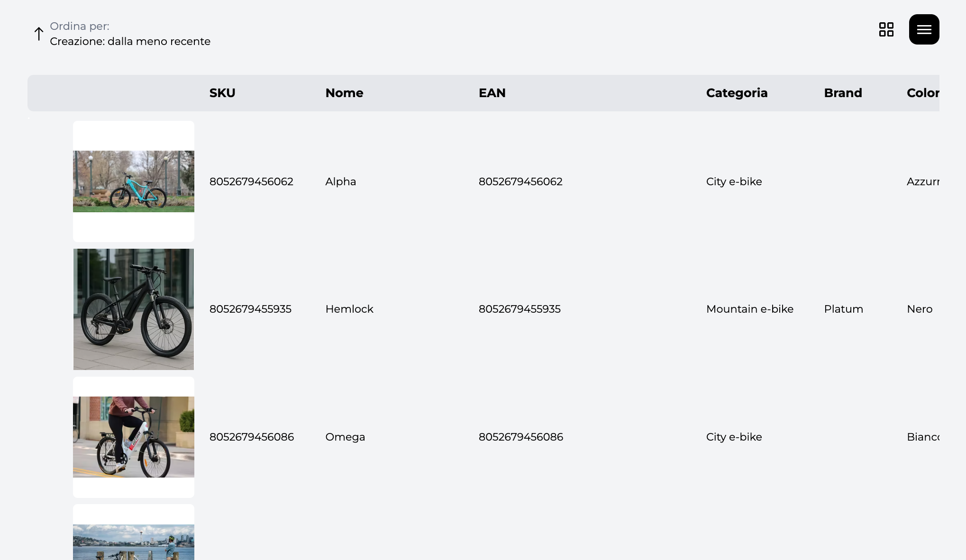This screenshot has height=560, width=966.
Task: Reverse sort direction with the arrow icon
Action: [x=39, y=34]
